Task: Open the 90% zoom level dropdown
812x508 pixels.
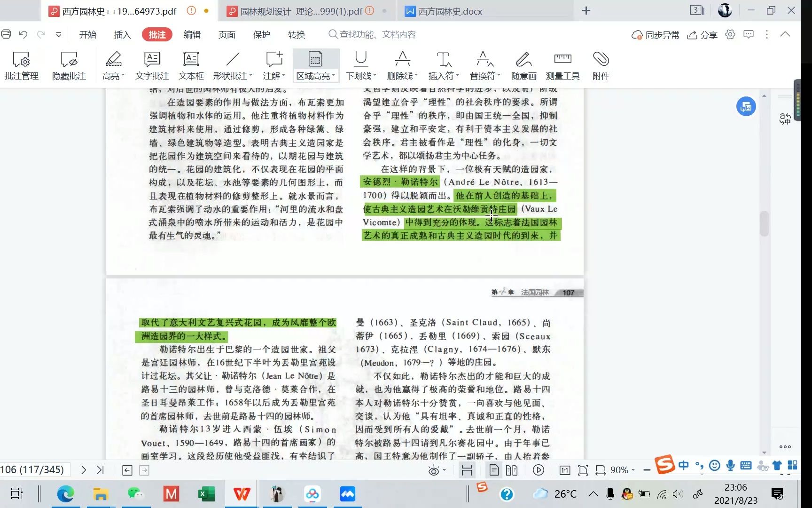Action: coord(623,470)
